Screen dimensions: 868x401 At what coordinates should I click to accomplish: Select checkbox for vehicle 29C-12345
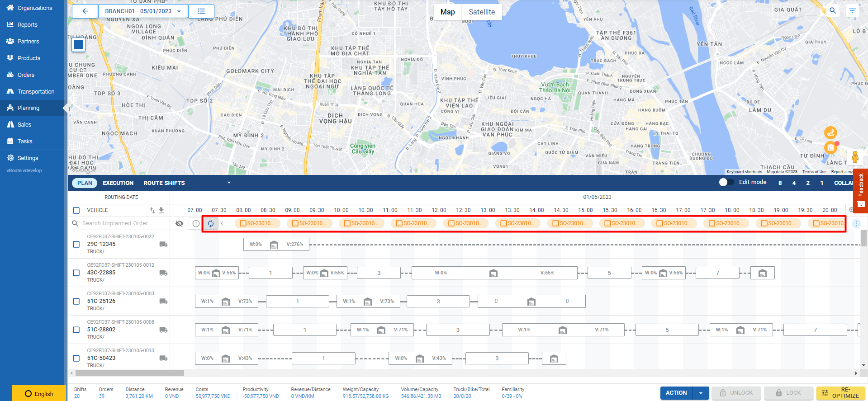tap(76, 244)
